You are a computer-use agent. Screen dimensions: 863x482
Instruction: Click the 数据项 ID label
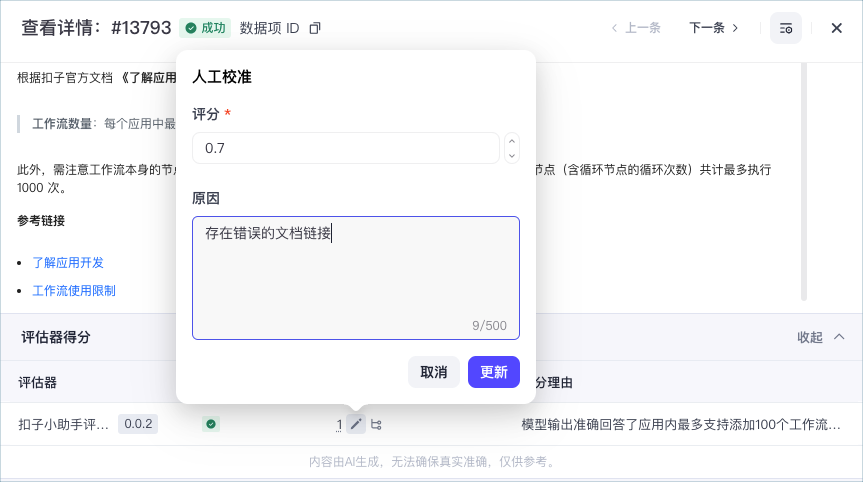pos(269,28)
